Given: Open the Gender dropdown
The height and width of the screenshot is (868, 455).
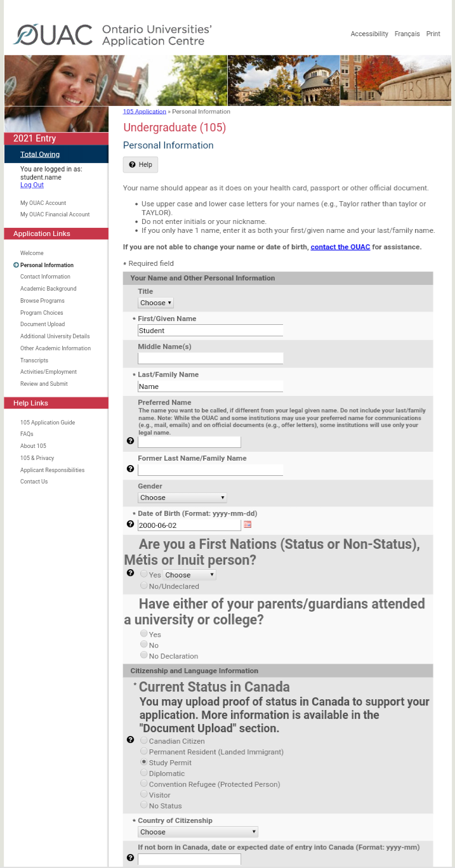Looking at the screenshot, I should tap(182, 497).
